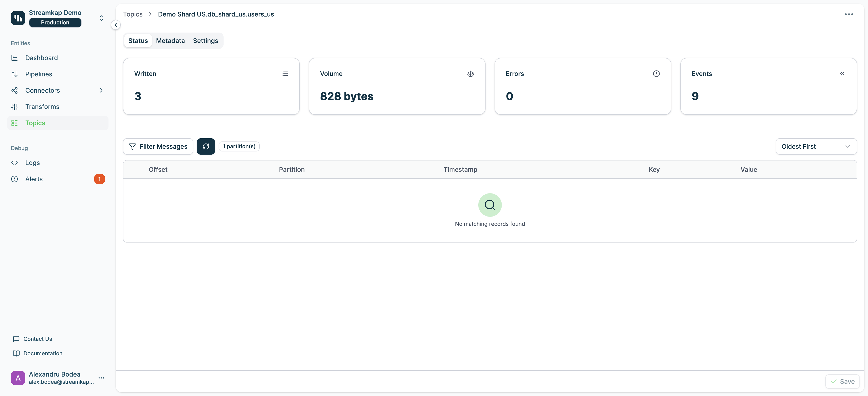Click the info icon on Errors card
This screenshot has height=396, width=868.
click(x=656, y=73)
